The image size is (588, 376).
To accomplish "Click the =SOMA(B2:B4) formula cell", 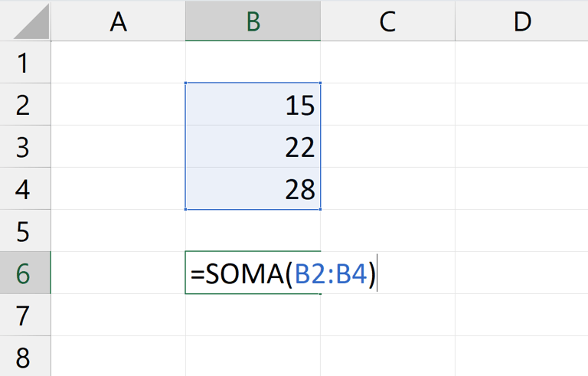I will pos(253,273).
